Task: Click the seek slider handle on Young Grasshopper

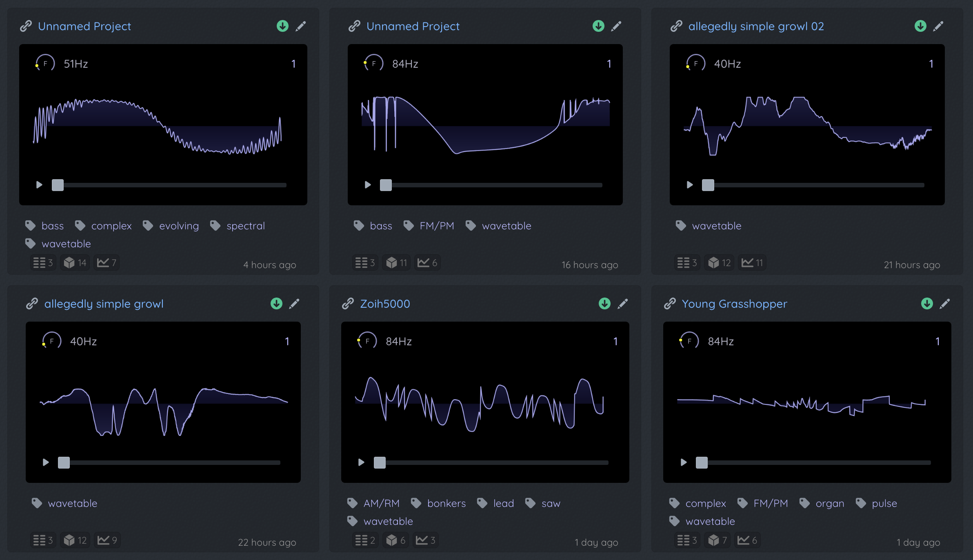Action: pos(702,462)
